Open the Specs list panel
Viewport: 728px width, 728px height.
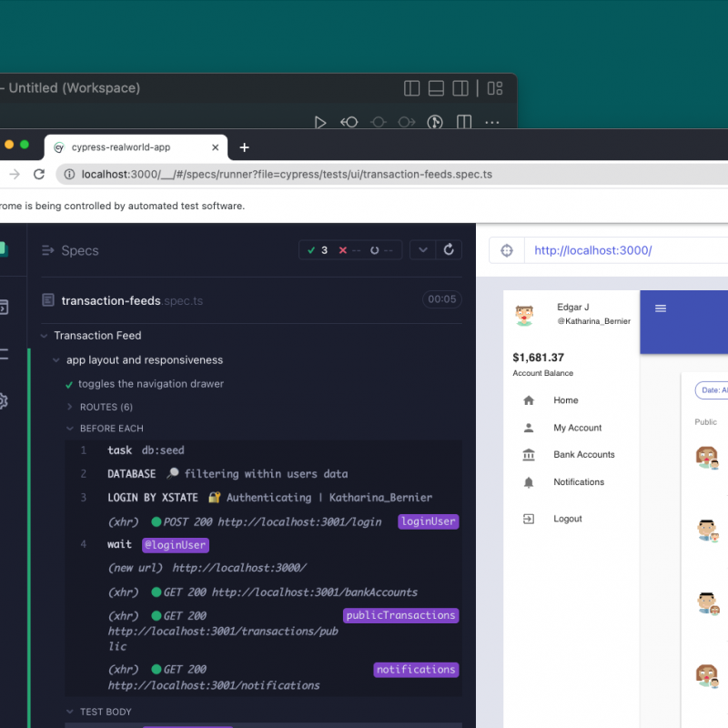click(x=69, y=251)
